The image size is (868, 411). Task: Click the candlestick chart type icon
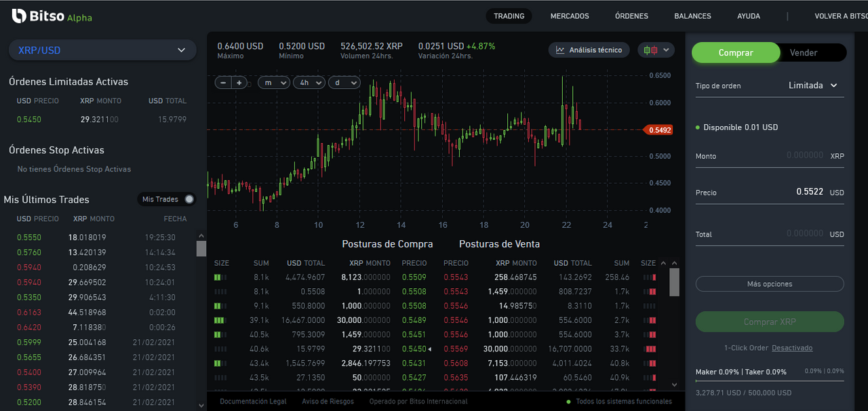coord(650,50)
